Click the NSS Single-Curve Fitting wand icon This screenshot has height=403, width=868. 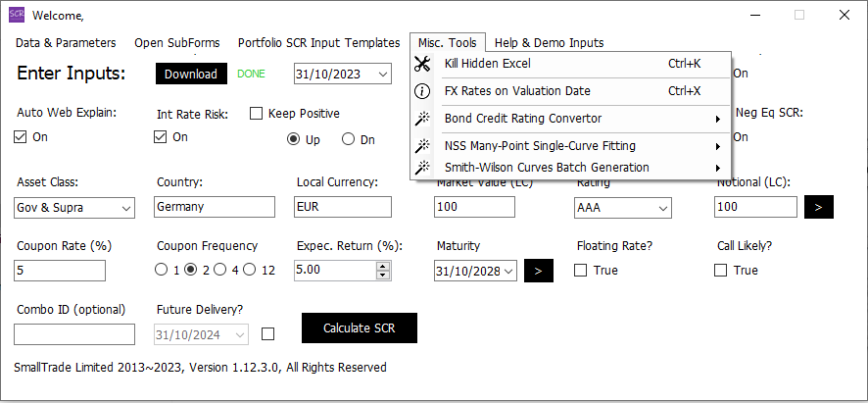coord(422,146)
